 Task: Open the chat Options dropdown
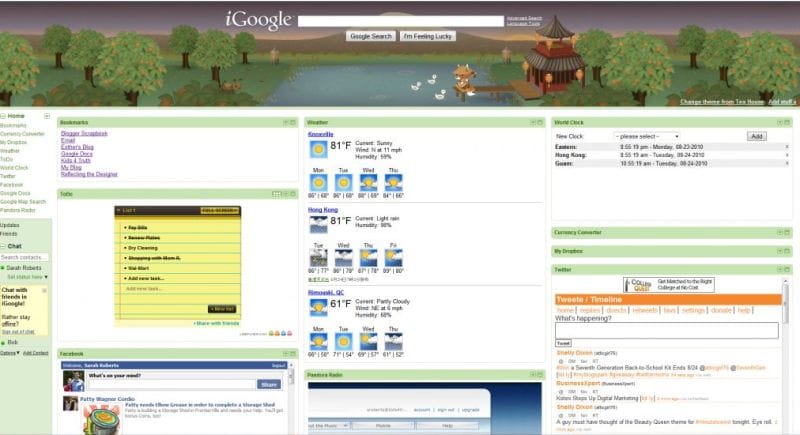pyautogui.click(x=10, y=353)
